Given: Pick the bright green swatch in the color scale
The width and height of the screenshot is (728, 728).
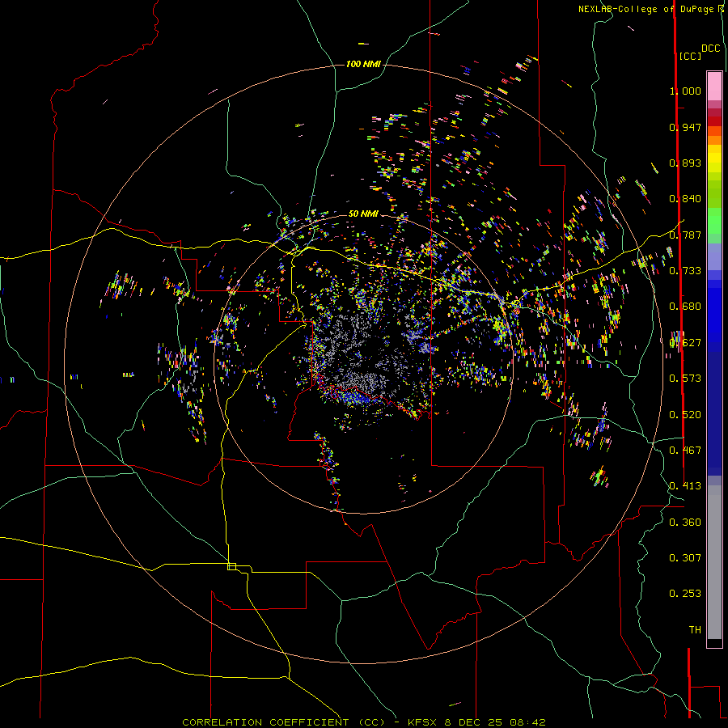Looking at the screenshot, I should click(x=714, y=221).
